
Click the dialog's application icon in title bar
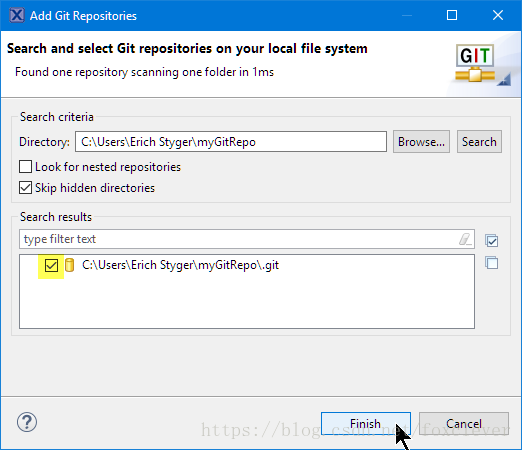click(17, 15)
